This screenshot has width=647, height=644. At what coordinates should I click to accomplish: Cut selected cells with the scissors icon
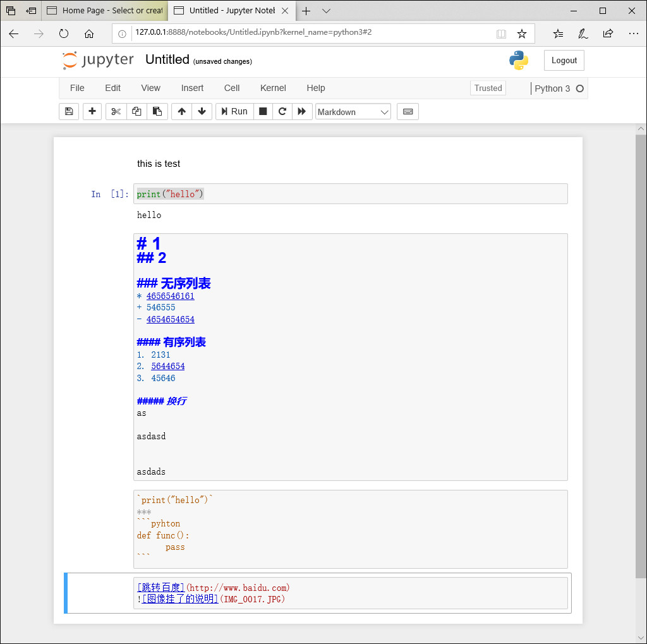(116, 111)
